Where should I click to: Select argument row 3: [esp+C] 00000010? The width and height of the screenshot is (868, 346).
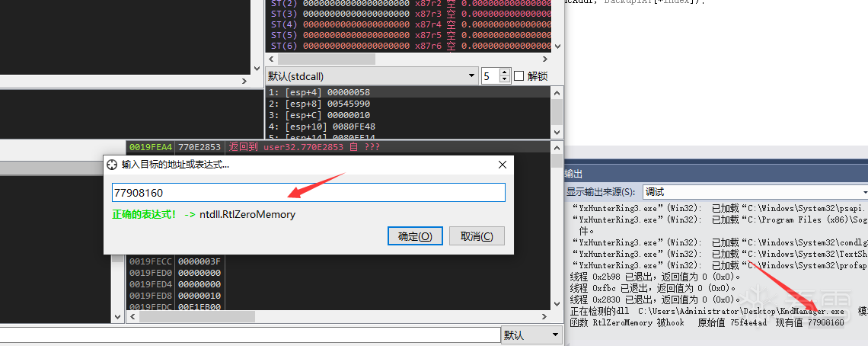pos(409,115)
